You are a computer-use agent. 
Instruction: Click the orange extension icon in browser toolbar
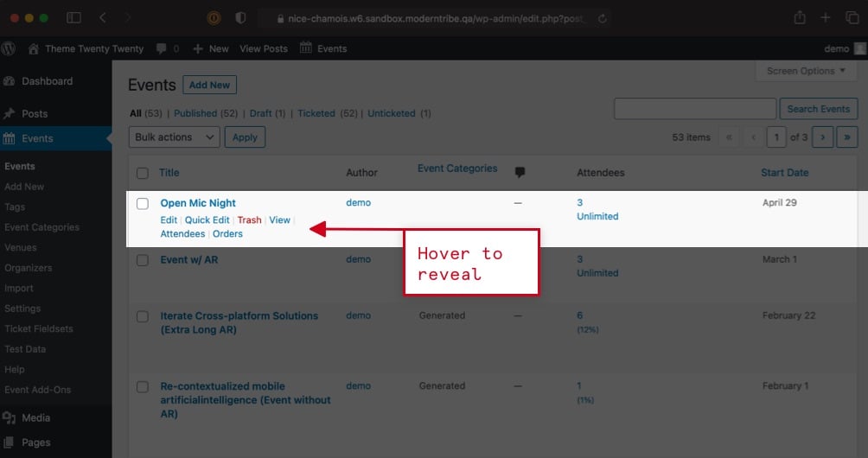[x=214, y=17]
